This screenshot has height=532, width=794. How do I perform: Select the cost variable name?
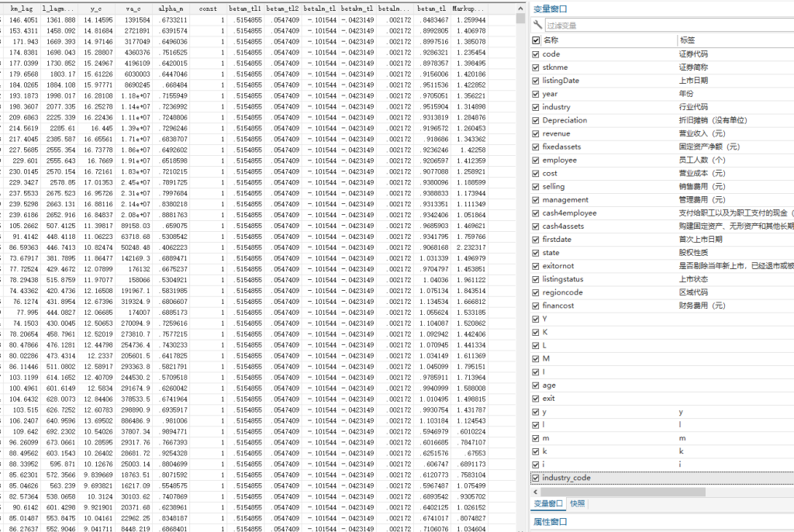pyautogui.click(x=550, y=173)
